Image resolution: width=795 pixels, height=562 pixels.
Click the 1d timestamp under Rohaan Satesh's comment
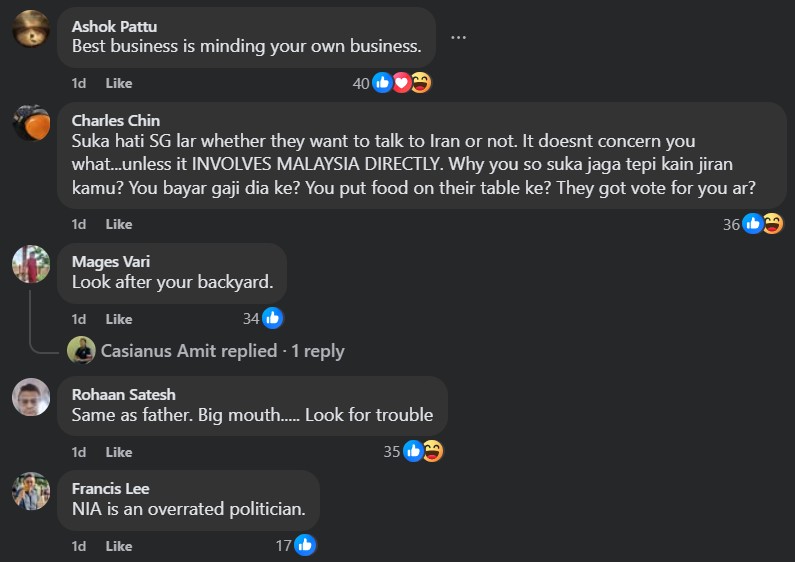point(79,452)
